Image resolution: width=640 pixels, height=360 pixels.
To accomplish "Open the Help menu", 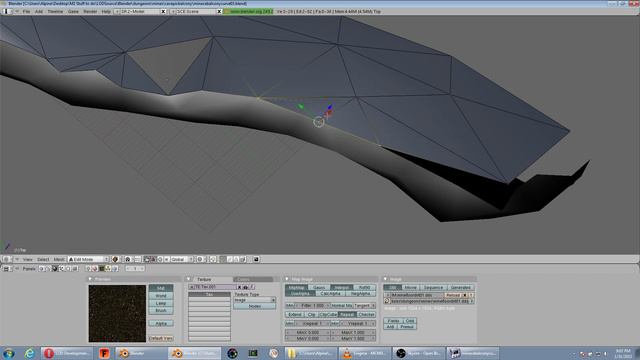I will pos(106,11).
